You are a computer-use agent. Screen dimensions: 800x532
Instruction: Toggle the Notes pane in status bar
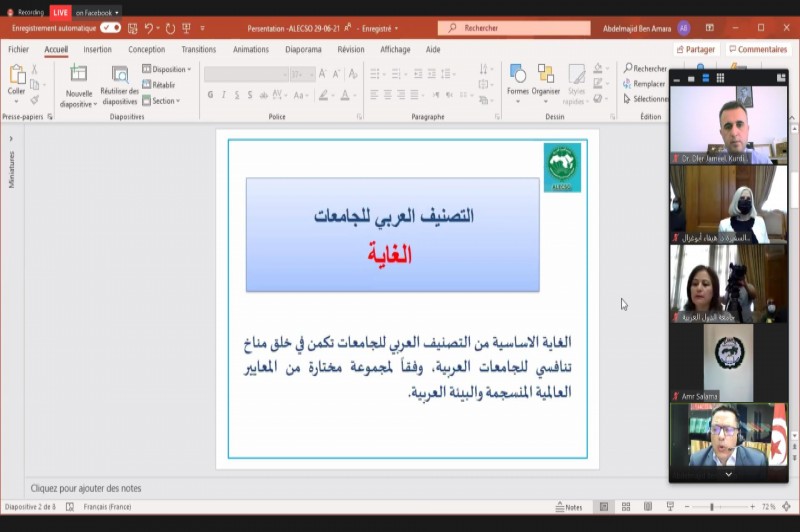[569, 507]
